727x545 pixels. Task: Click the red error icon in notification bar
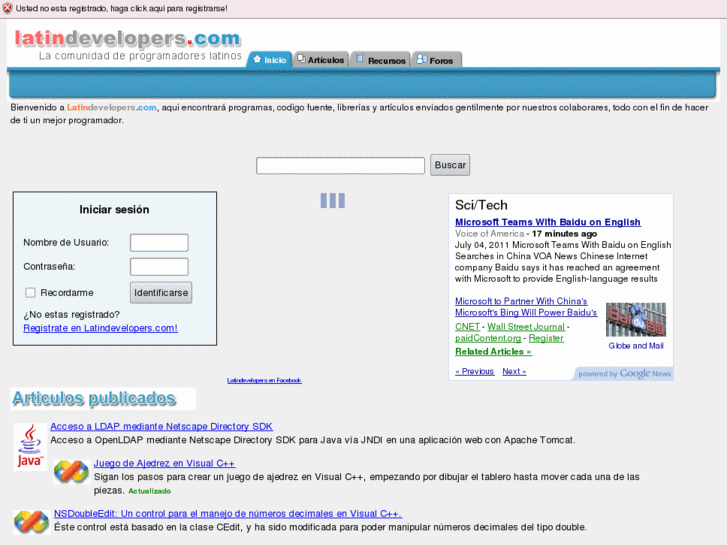coord(7,8)
